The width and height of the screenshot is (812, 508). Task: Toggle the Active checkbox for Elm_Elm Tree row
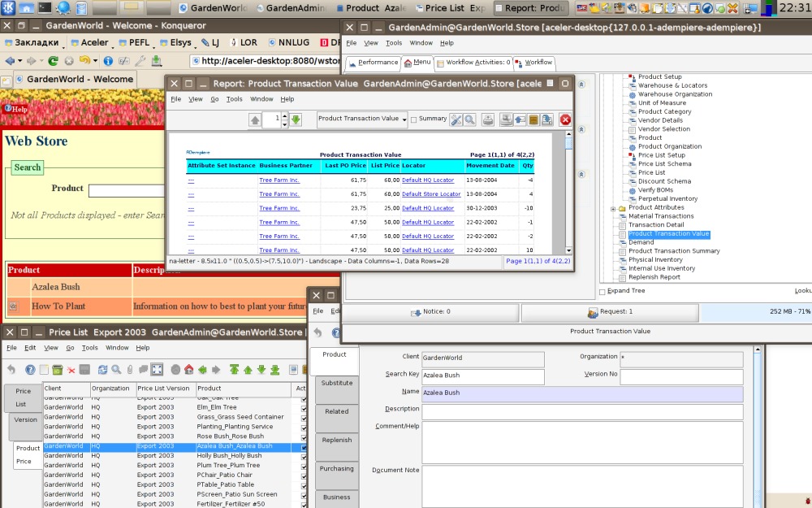[304, 408]
